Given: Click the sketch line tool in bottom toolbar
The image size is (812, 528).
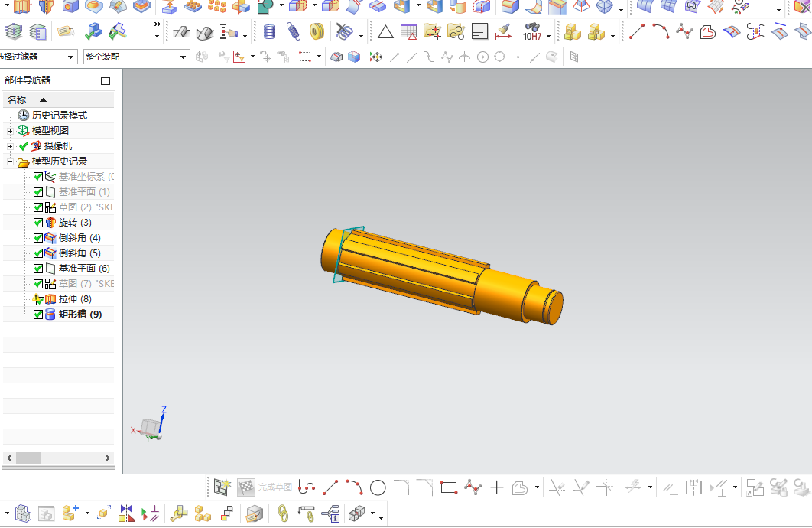Looking at the screenshot, I should pos(330,487).
